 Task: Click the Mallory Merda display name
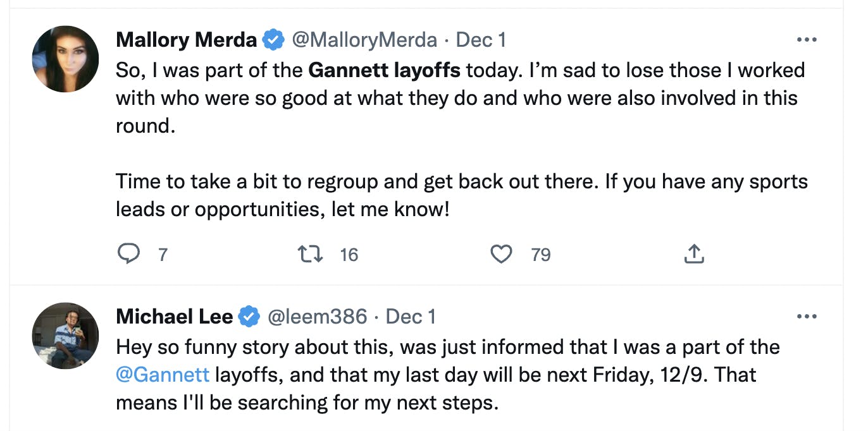(x=187, y=40)
